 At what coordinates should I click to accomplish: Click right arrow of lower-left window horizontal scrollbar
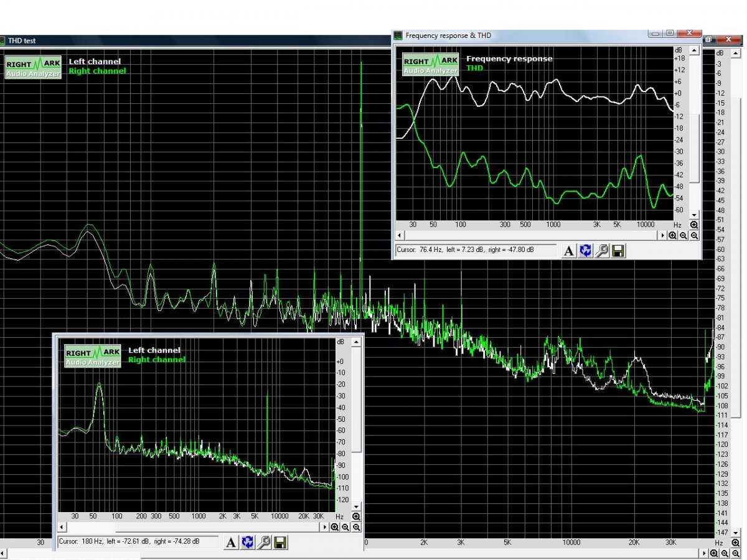click(x=324, y=527)
